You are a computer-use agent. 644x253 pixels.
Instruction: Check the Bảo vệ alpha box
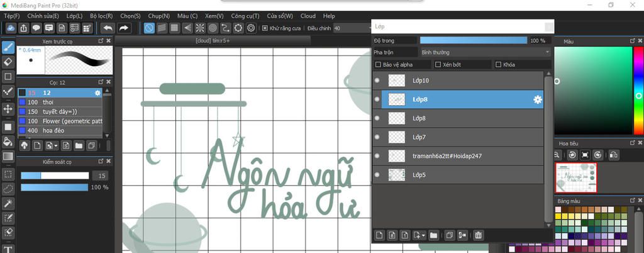coord(378,64)
